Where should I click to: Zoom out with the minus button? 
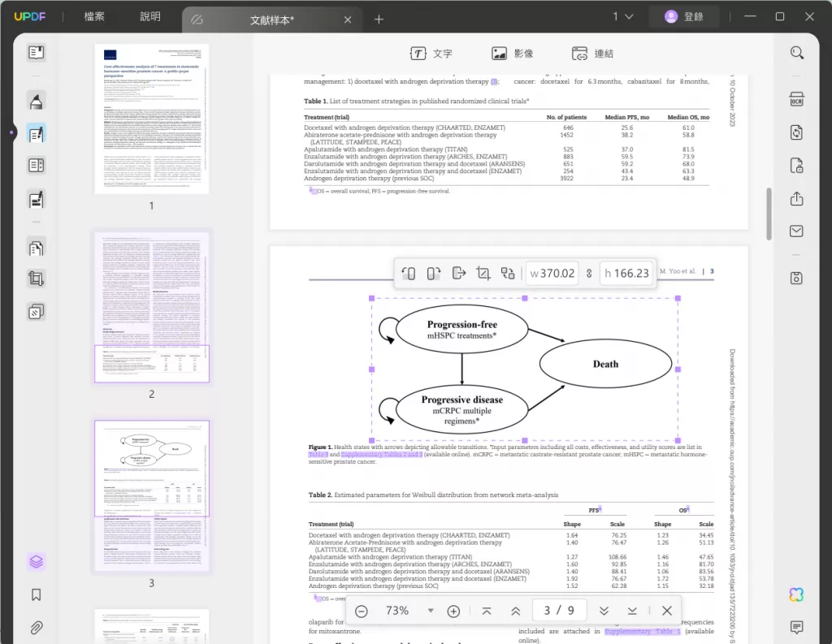362,612
